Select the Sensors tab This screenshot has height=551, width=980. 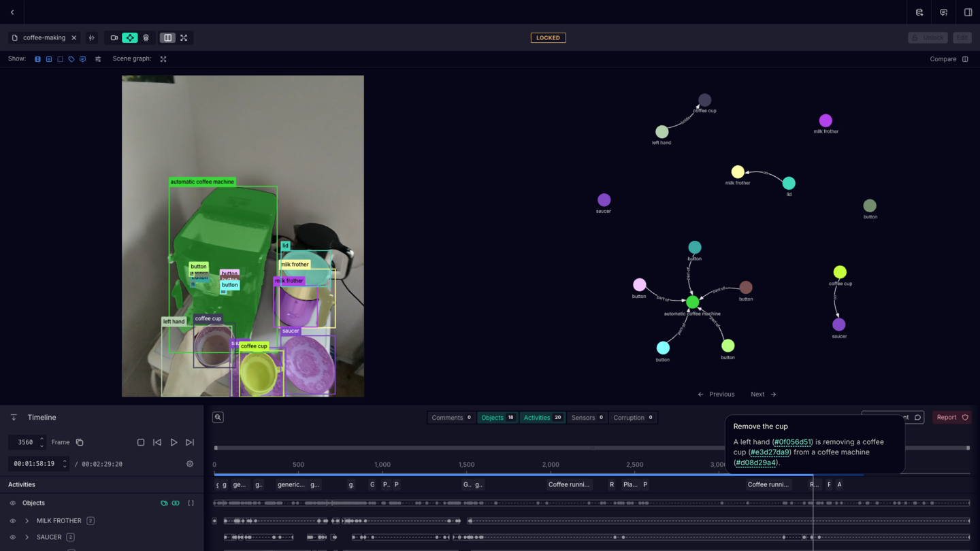[x=587, y=418]
